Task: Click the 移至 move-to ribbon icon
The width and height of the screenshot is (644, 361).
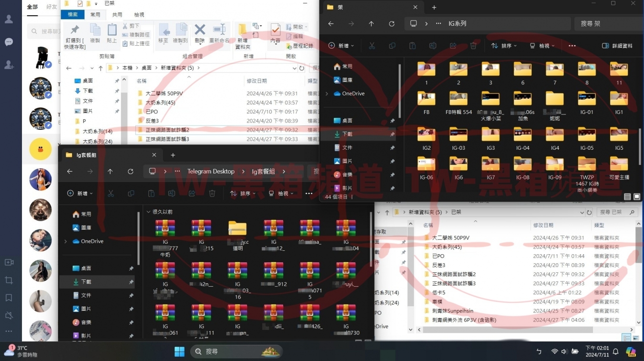Action: [x=164, y=33]
